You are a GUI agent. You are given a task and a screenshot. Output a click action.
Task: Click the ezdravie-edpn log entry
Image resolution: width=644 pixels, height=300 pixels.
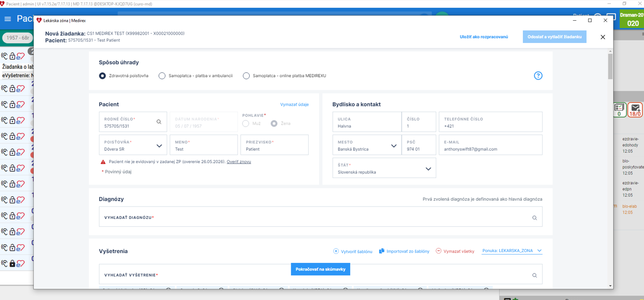pyautogui.click(x=631, y=189)
